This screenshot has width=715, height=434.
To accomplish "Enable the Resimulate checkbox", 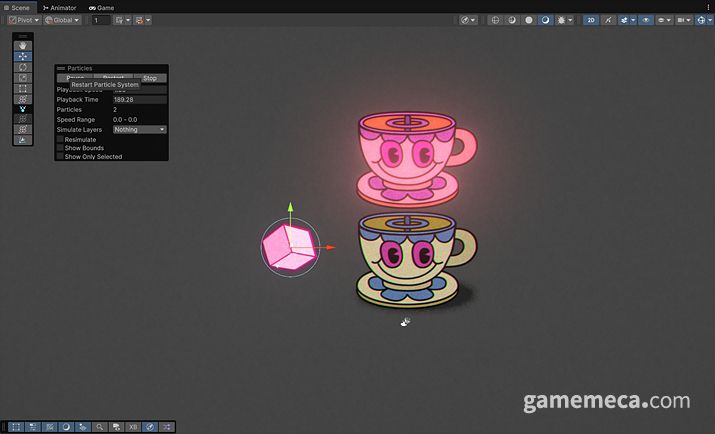I will coord(60,139).
